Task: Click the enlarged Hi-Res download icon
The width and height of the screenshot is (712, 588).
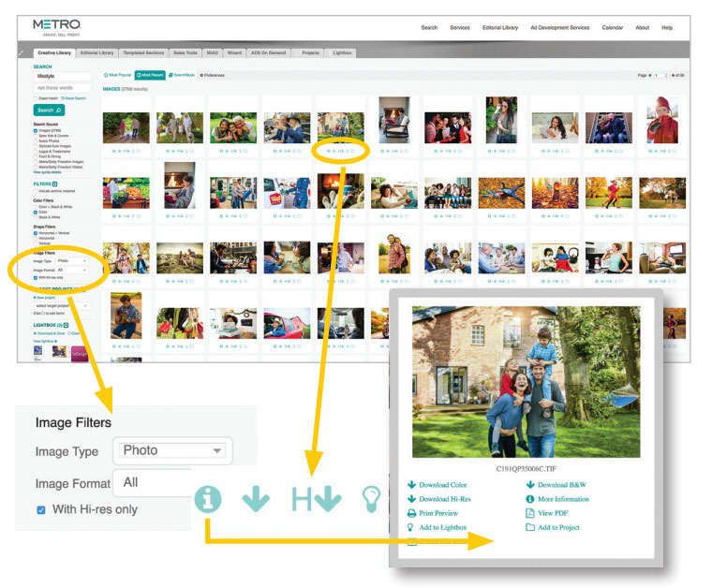Action: click(x=316, y=499)
